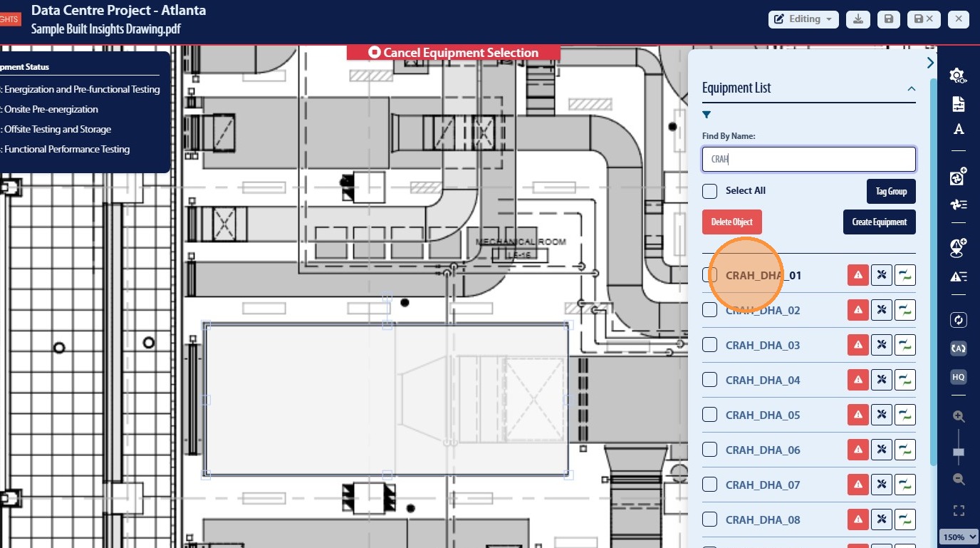Image resolution: width=980 pixels, height=548 pixels.
Task: Click the fullscreen icon
Action: point(959,510)
